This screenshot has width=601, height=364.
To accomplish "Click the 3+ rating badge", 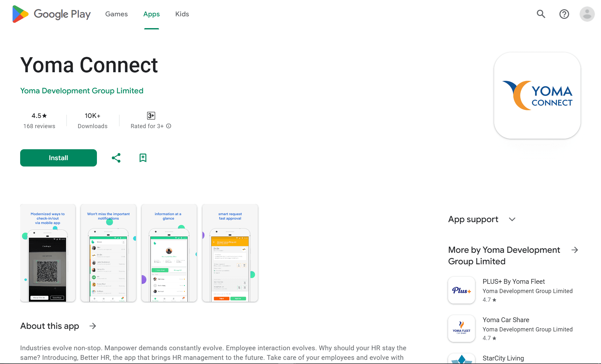I will coord(151,116).
